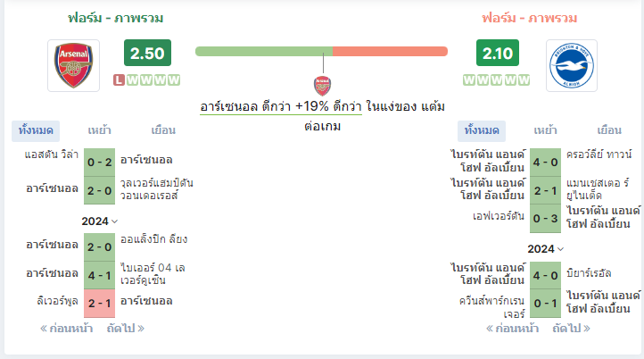Click the green-red form comparison bar

coord(322,52)
